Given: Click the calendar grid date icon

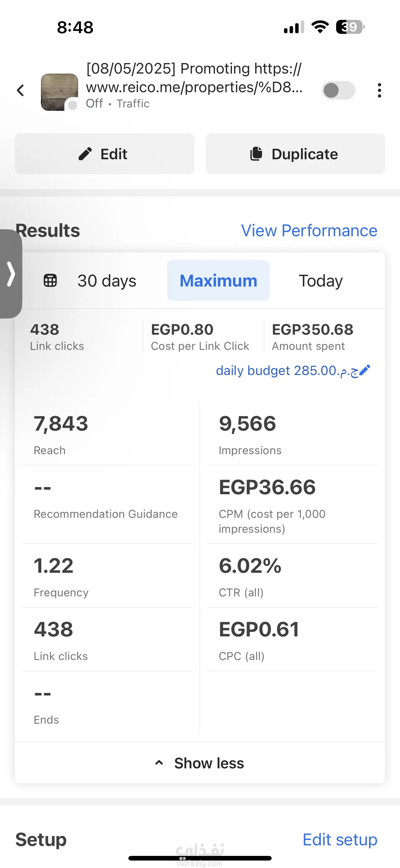Looking at the screenshot, I should click(x=50, y=281).
